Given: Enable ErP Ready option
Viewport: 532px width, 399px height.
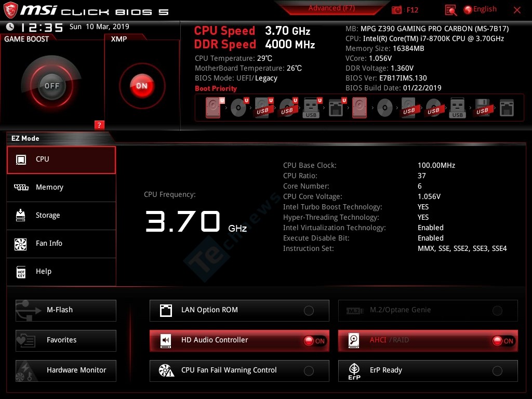Looking at the screenshot, I should tap(497, 371).
